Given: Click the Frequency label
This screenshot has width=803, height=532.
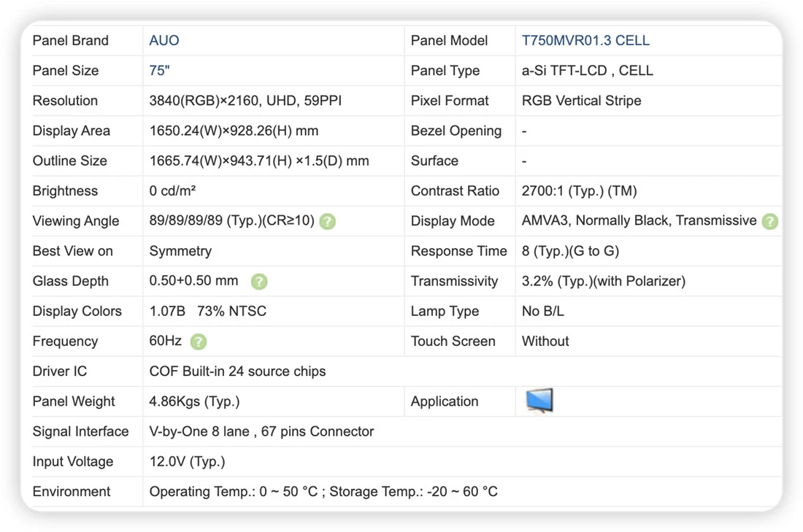Looking at the screenshot, I should point(64,342).
